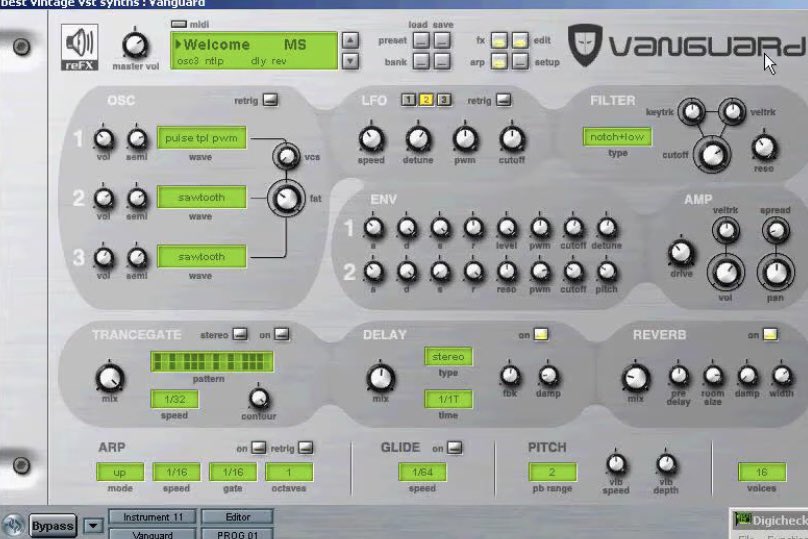Toggle the fx button
Image resolution: width=808 pixels, height=539 pixels.
click(x=498, y=40)
